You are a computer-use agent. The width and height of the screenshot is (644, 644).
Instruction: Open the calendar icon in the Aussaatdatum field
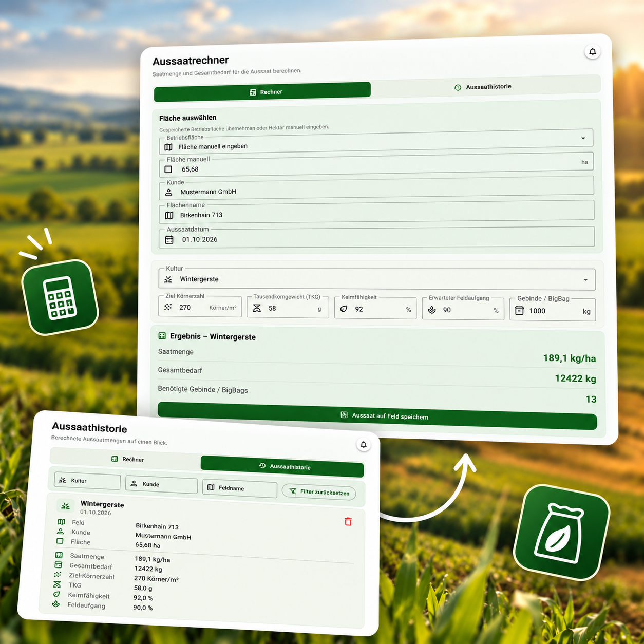(x=169, y=240)
